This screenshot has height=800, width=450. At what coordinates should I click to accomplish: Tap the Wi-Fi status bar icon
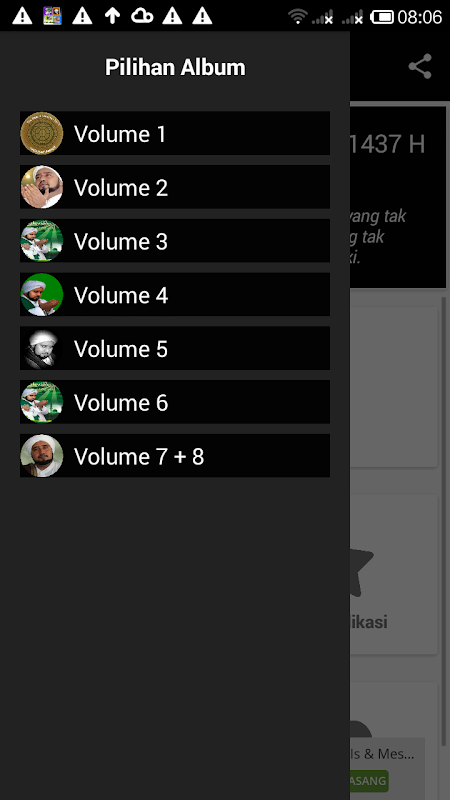(x=297, y=17)
